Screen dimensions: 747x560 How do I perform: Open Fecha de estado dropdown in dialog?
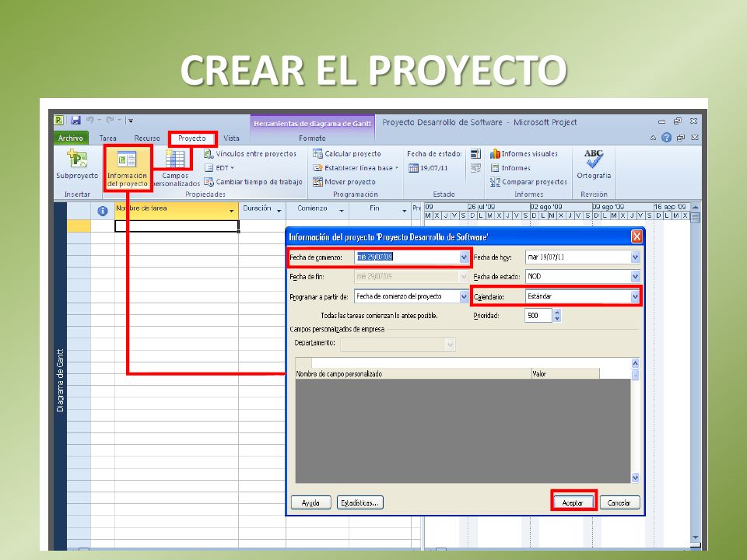(x=635, y=276)
